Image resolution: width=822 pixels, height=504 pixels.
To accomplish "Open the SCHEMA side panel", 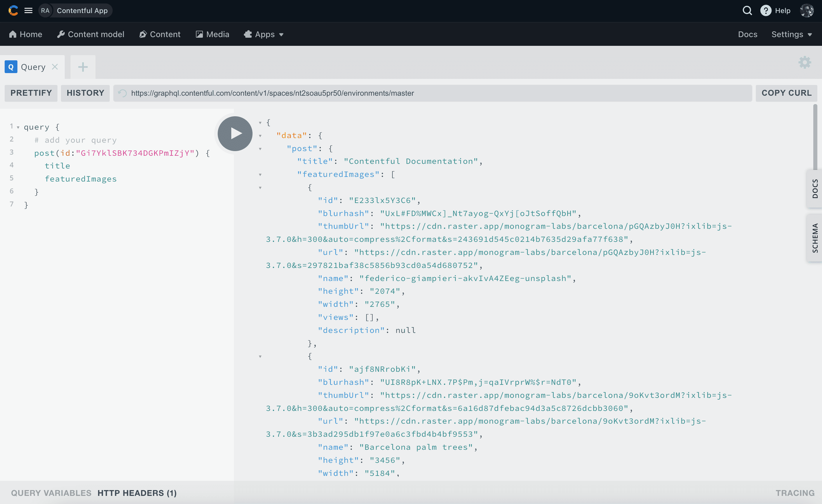I will point(814,238).
